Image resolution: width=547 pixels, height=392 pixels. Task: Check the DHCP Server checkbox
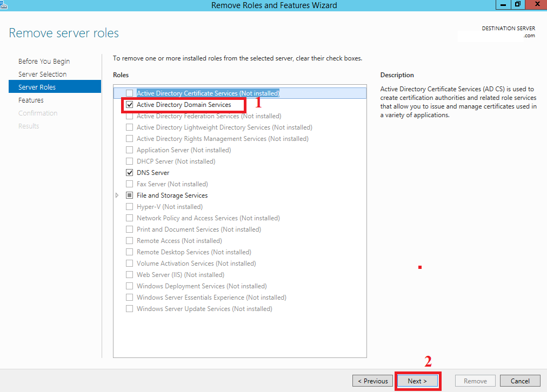(129, 161)
